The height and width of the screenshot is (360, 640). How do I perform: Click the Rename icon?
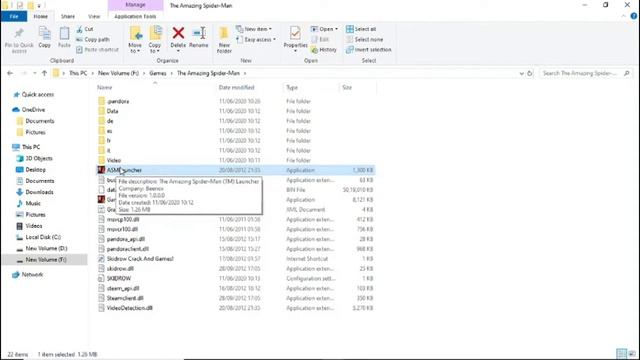point(199,33)
